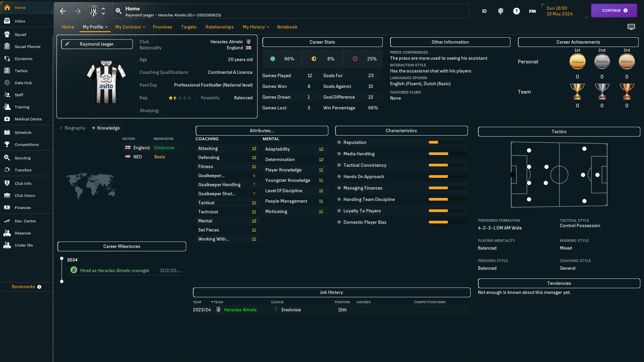Open the Home tab in profile menu
The image size is (644, 362).
pos(68,27)
